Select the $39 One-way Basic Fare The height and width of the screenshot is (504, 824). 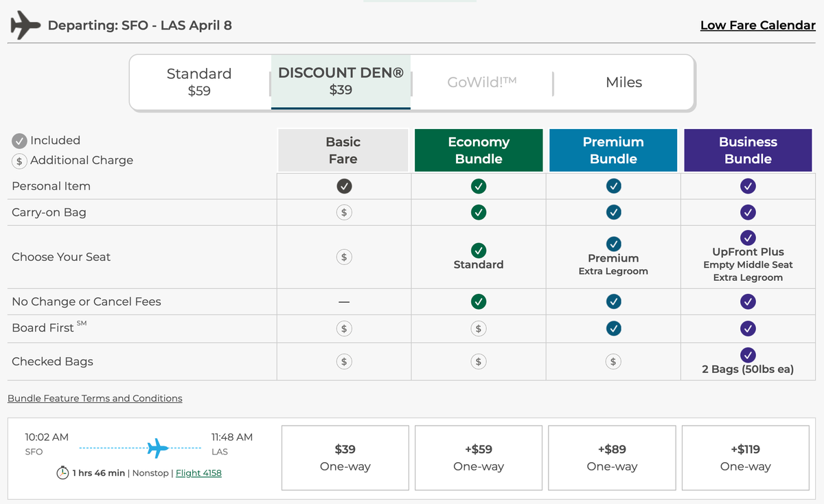tap(345, 457)
